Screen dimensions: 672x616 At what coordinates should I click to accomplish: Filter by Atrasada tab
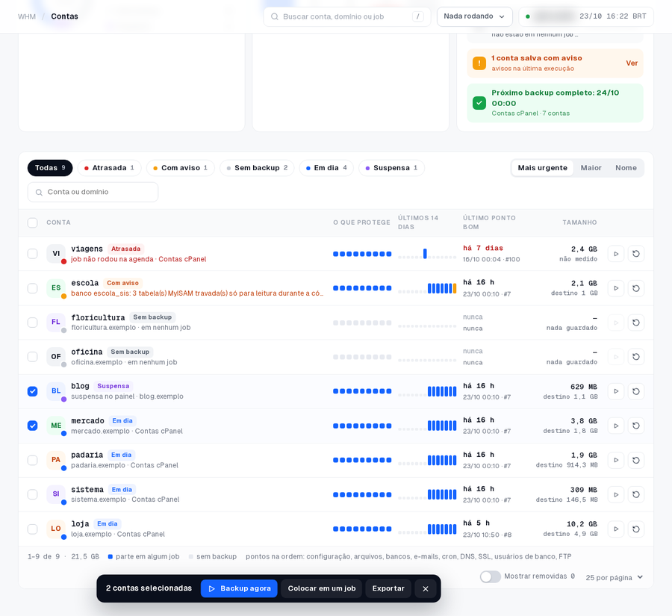(109, 168)
